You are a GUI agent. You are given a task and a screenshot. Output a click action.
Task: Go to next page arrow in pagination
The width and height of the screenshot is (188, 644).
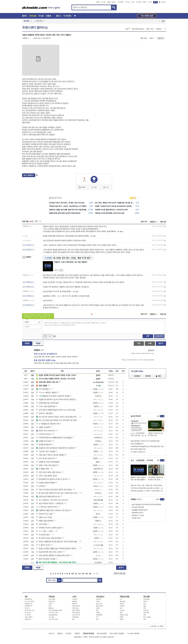(94, 573)
